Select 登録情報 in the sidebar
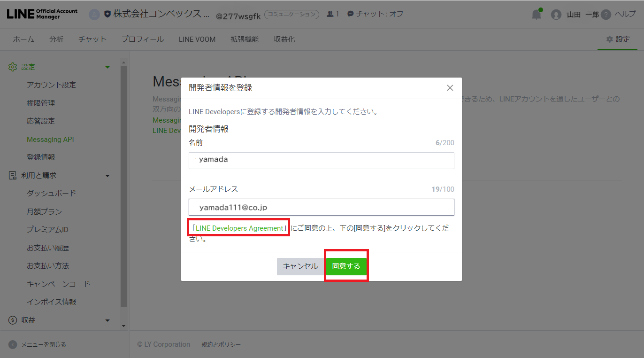644x358 pixels. [x=41, y=157]
